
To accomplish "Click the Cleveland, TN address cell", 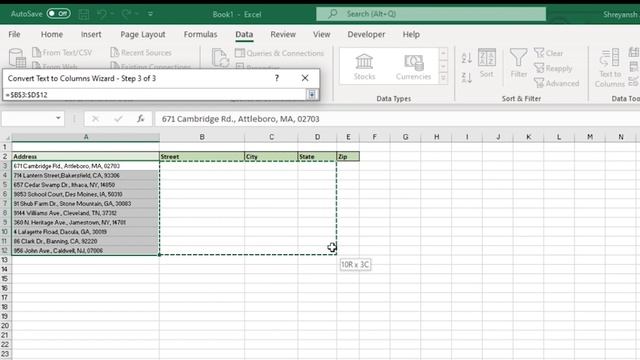I will 86,213.
